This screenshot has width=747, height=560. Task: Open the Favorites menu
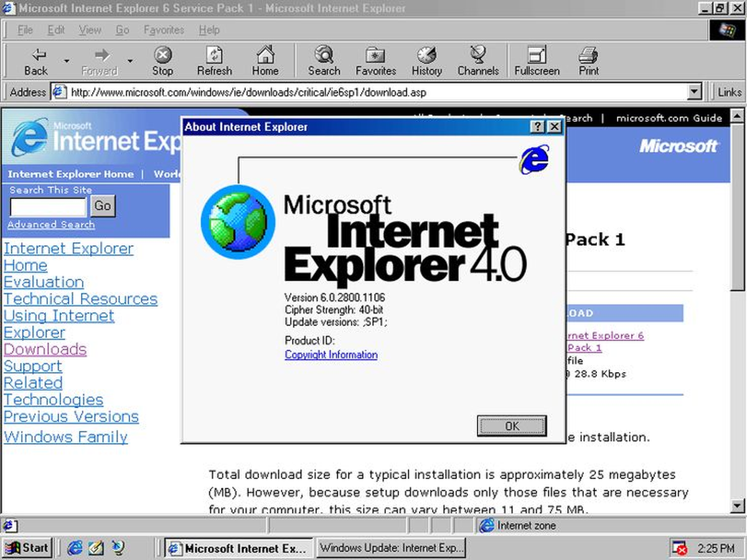pyautogui.click(x=164, y=30)
